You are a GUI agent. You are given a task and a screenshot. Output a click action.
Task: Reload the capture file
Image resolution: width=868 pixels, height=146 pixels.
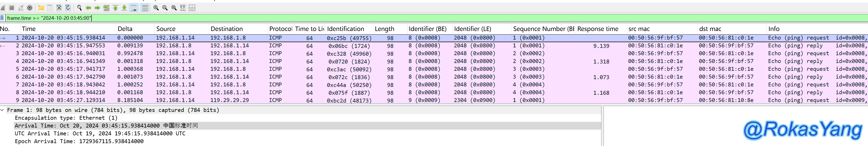tap(68, 8)
